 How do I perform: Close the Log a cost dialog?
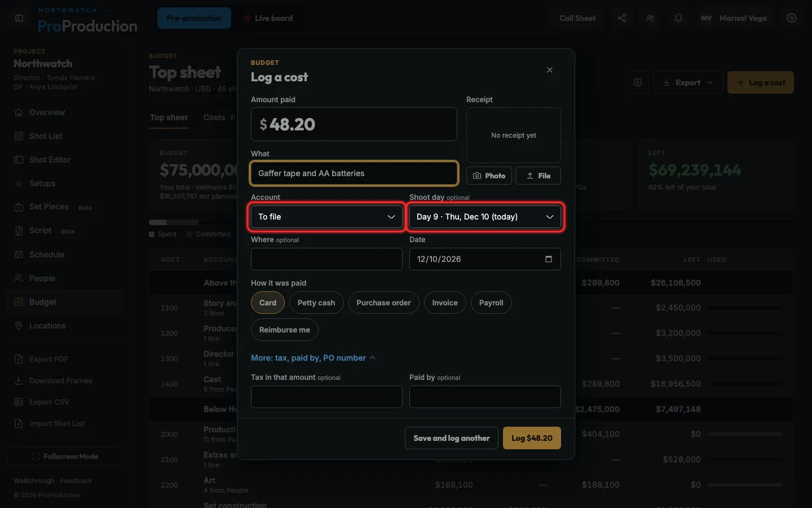(x=550, y=70)
